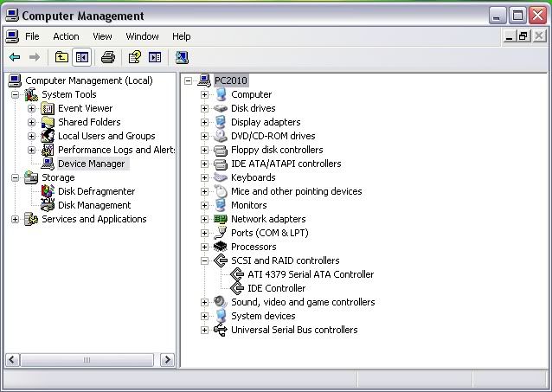Click Local Users and Groups icon
The image size is (552, 392).
pyautogui.click(x=48, y=136)
